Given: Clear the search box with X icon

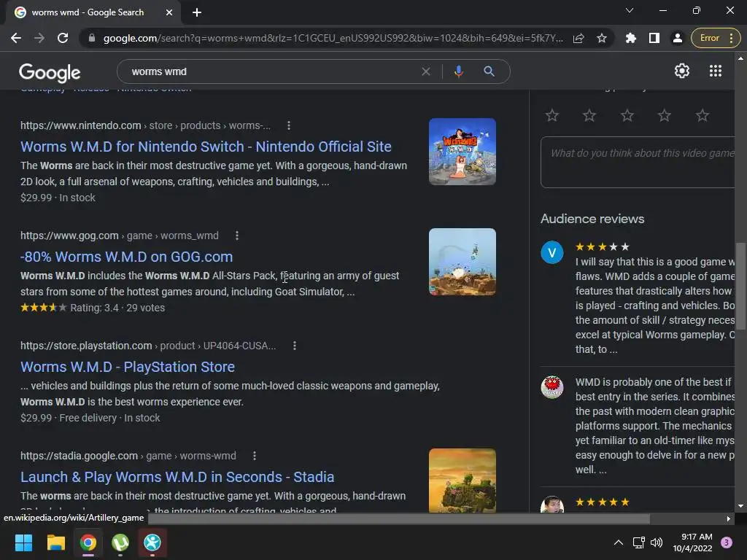Looking at the screenshot, I should coord(426,71).
